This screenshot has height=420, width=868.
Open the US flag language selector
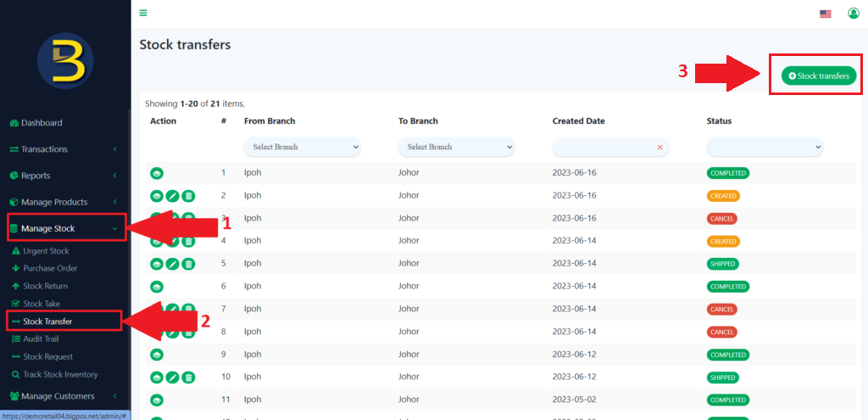[x=825, y=14]
